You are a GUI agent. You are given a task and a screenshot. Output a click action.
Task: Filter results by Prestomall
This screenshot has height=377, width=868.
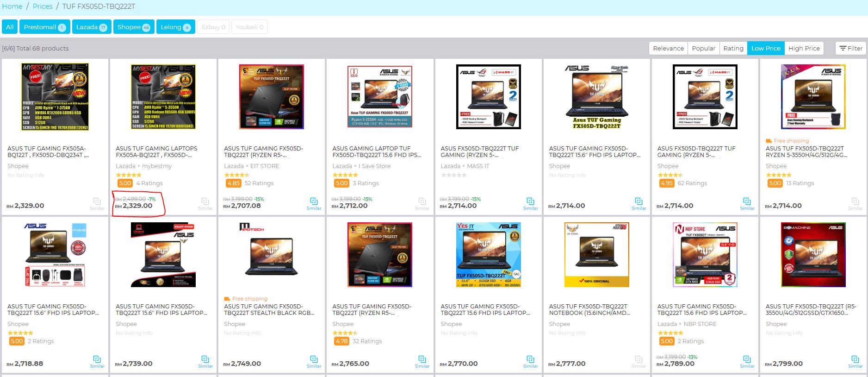point(45,27)
